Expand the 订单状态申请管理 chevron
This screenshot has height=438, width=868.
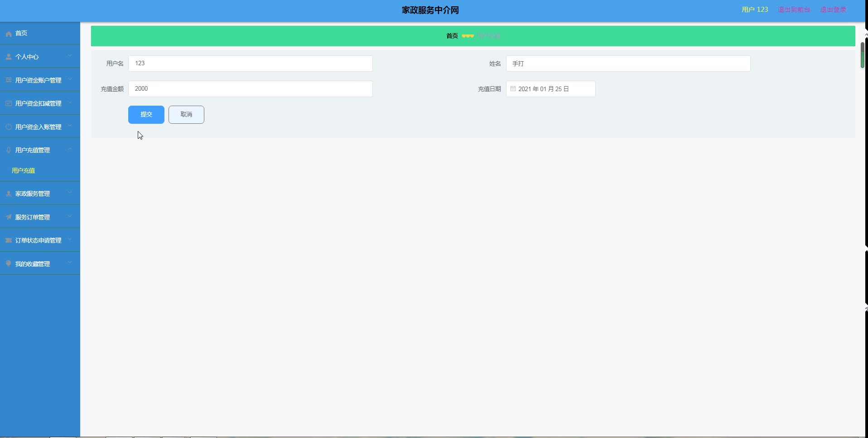pyautogui.click(x=70, y=239)
